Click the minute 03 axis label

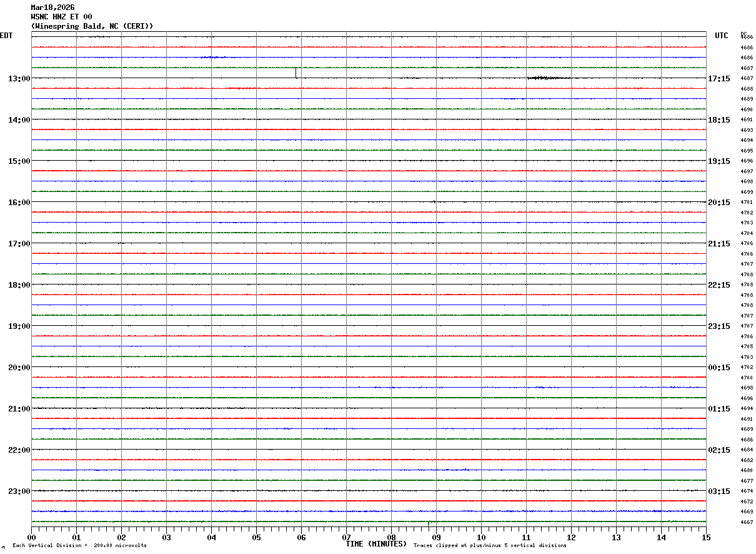pos(166,537)
